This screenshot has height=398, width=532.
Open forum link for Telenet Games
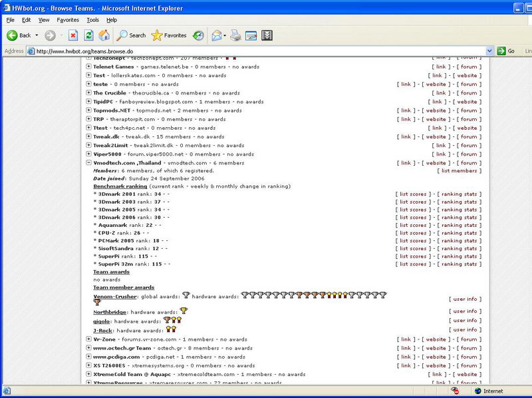click(x=469, y=67)
